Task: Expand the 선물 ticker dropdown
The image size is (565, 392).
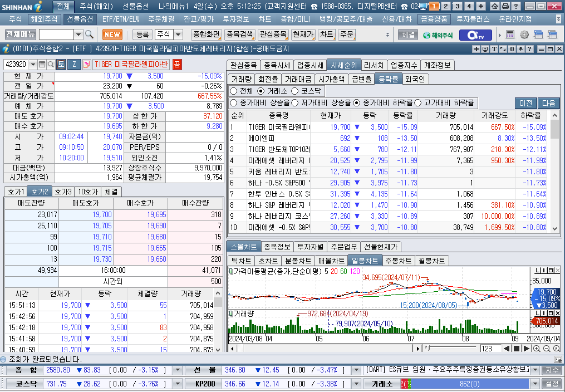Action: click(x=356, y=370)
